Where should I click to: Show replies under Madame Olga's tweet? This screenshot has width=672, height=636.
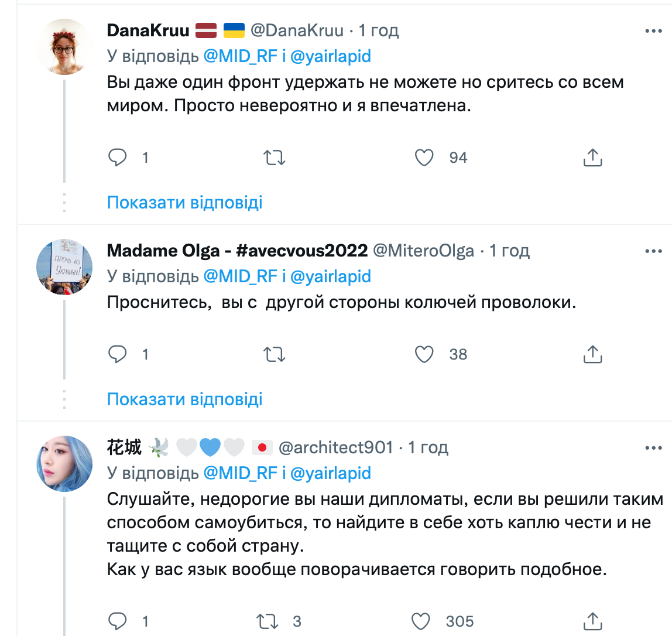[184, 399]
